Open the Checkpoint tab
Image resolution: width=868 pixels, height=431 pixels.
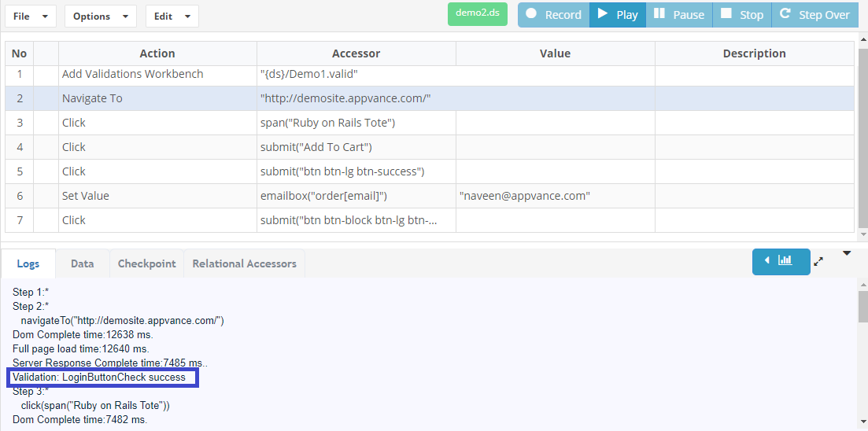[146, 263]
